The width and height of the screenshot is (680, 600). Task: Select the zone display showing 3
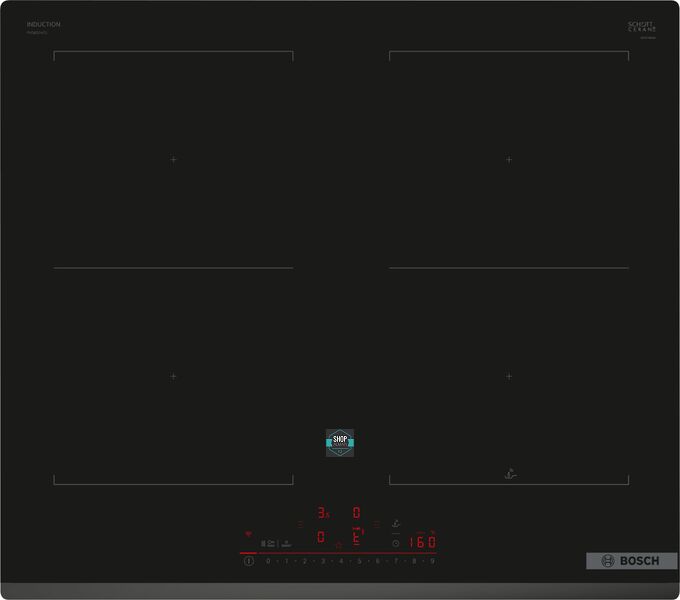[322, 512]
